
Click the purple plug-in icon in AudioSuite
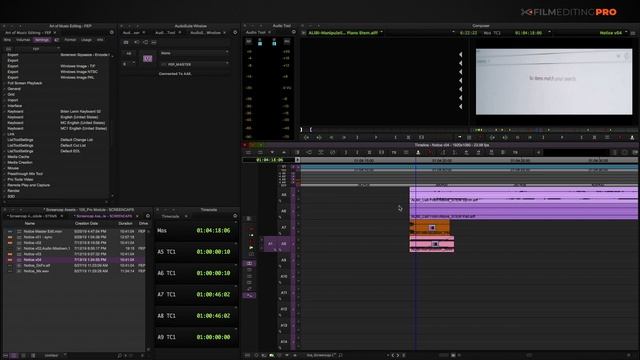click(x=148, y=59)
